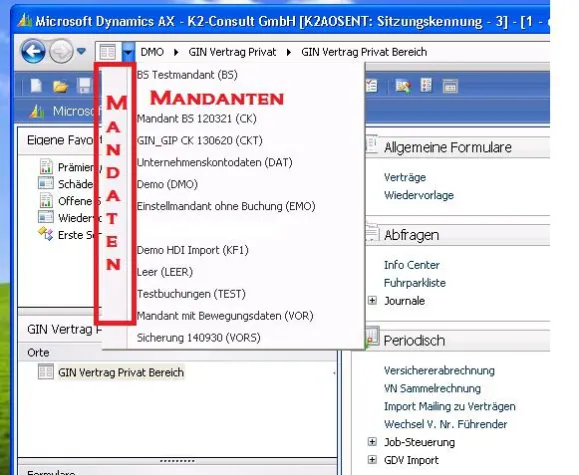Image resolution: width=579 pixels, height=475 pixels.
Task: Open the Verträge form link
Action: tap(405, 177)
